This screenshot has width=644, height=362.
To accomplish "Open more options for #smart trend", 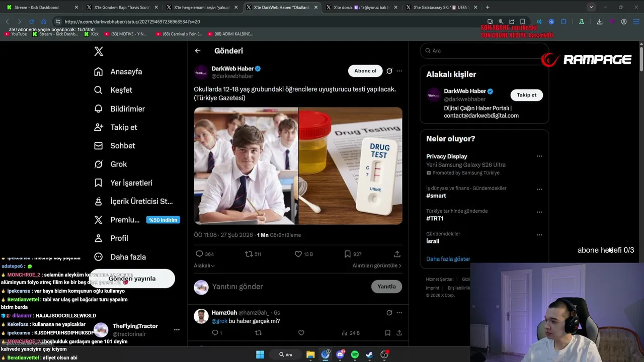I will coord(539,190).
